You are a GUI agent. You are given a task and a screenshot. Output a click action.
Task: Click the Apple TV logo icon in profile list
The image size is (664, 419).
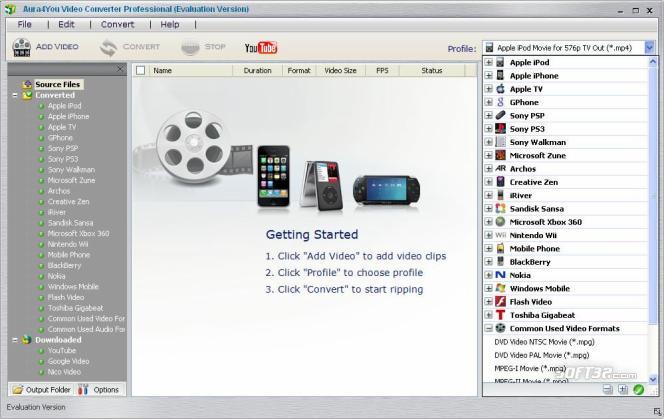click(x=501, y=89)
